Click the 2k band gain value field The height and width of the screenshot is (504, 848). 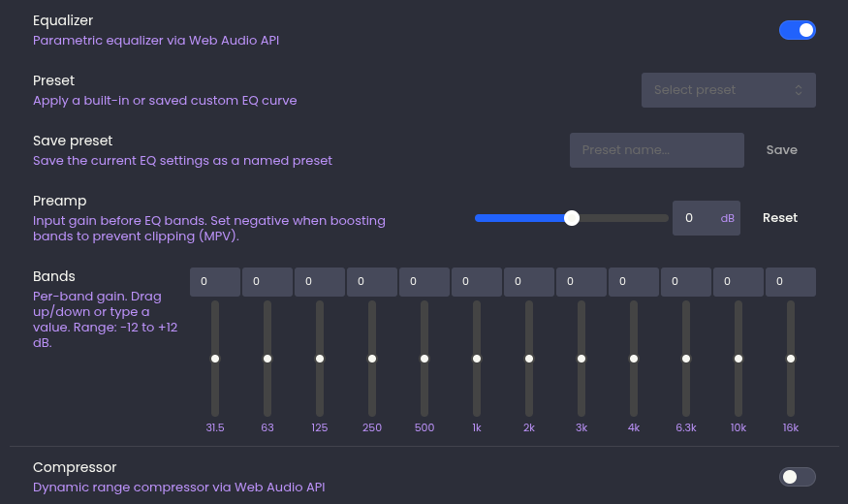[x=529, y=282]
